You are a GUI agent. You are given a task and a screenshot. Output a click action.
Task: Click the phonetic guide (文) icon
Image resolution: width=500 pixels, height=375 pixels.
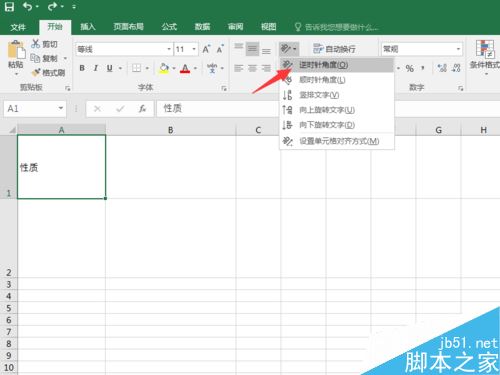[212, 68]
